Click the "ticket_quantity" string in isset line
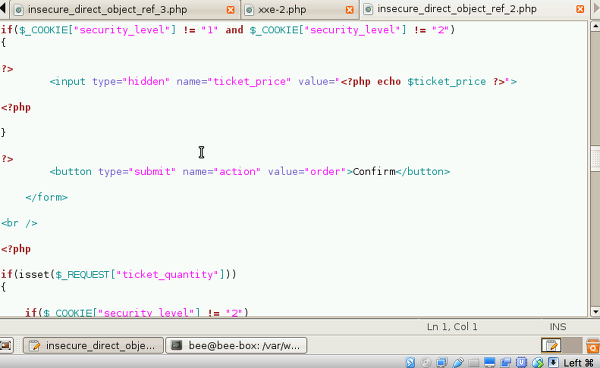 tap(167, 275)
